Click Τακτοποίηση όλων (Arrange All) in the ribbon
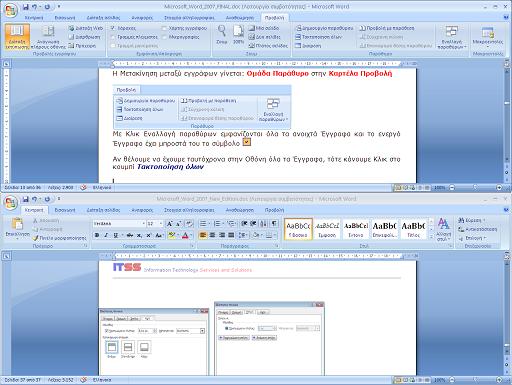Image resolution: width=512 pixels, height=385 pixels. coord(319,37)
